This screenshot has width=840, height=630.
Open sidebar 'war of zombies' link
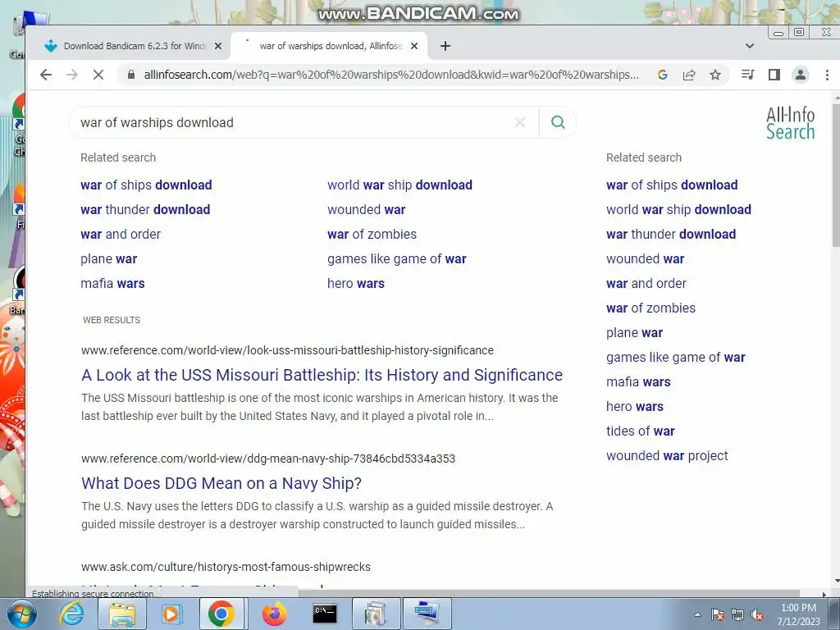[x=651, y=308]
